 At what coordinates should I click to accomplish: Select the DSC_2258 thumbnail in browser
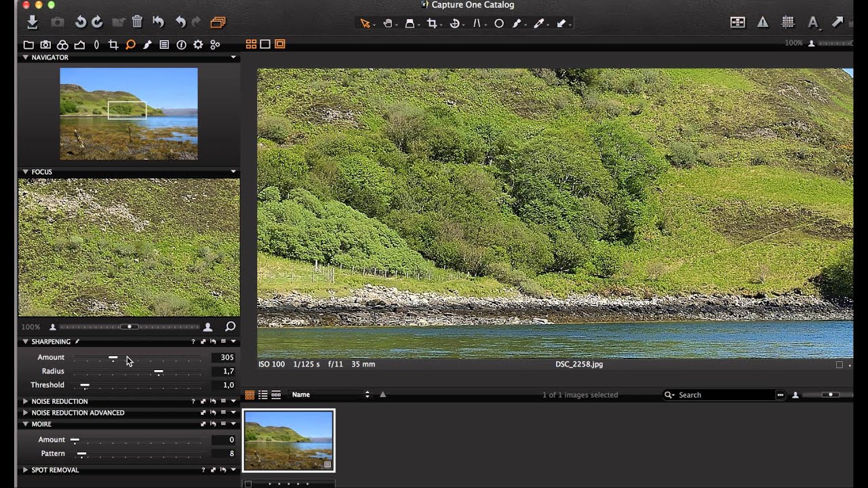(x=289, y=441)
